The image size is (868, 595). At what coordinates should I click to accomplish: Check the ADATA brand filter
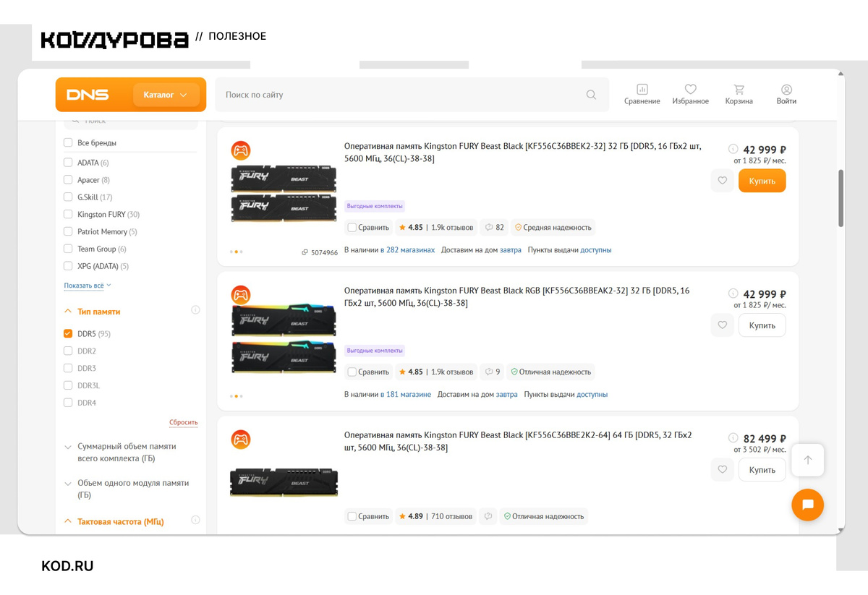coord(68,163)
